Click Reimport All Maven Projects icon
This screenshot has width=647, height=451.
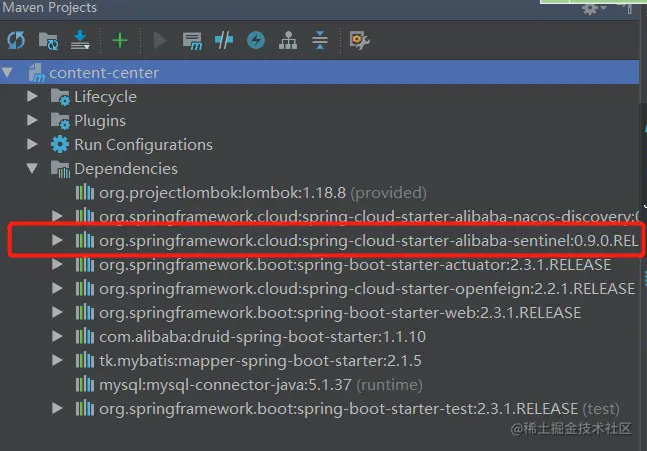pos(16,40)
